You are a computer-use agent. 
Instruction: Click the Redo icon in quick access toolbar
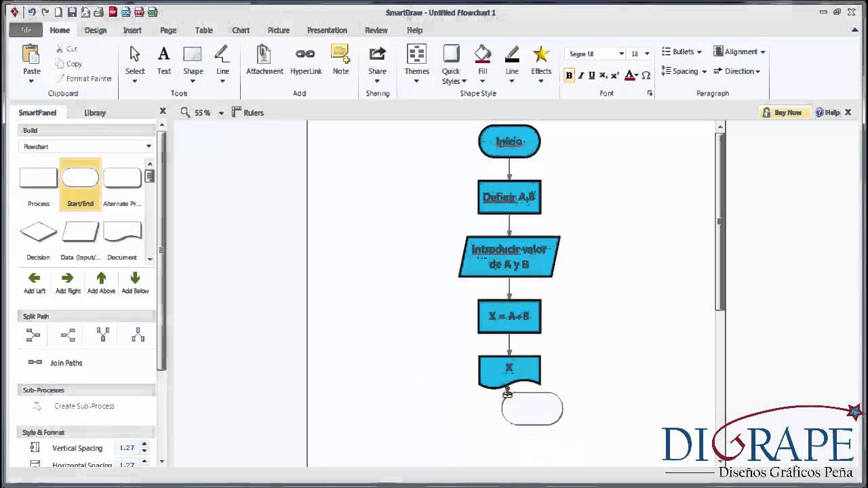point(45,12)
